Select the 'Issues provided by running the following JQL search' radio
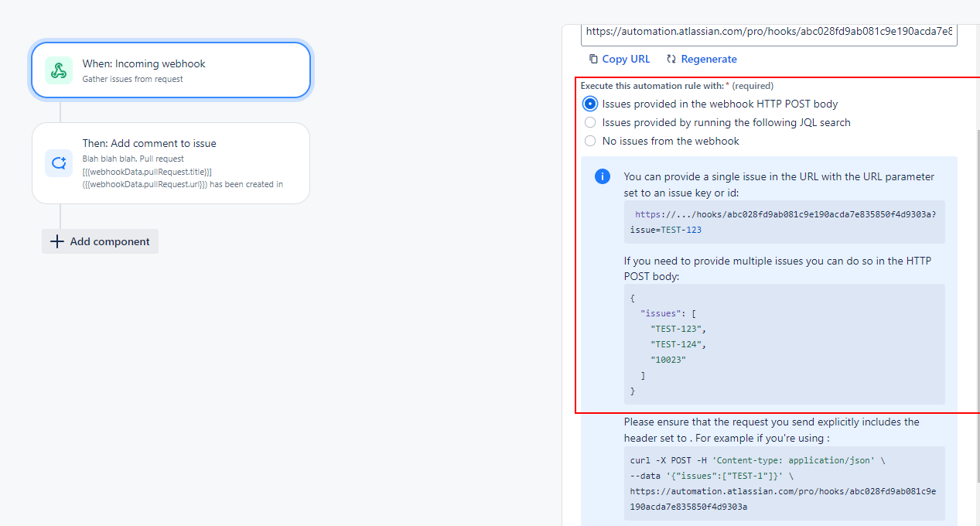 (590, 121)
